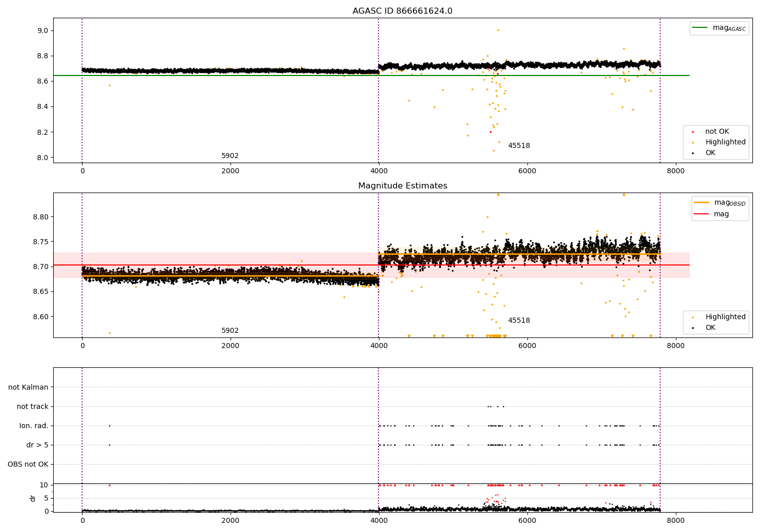The height and width of the screenshot is (532, 760).
Task: Click the 5902 annotation in Magnitude Estimates plot
Action: click(230, 331)
